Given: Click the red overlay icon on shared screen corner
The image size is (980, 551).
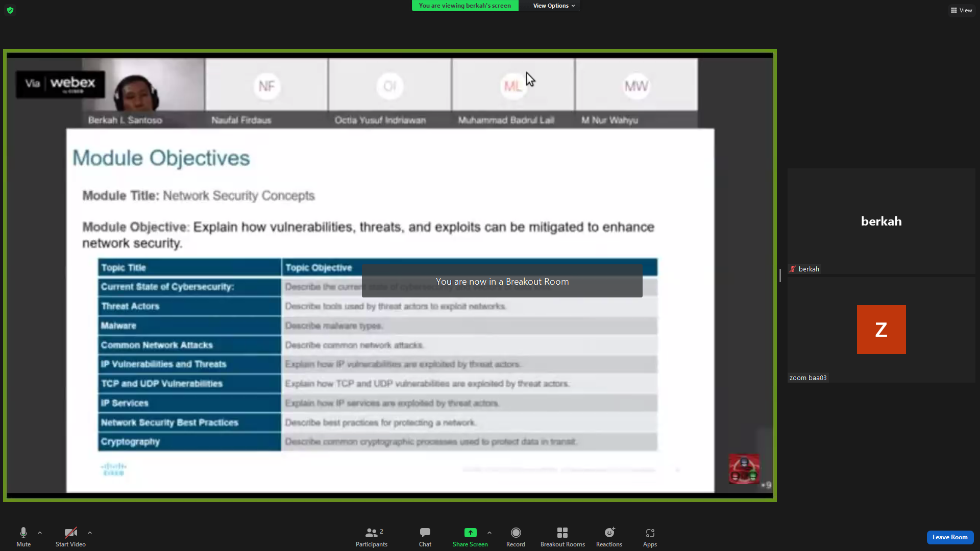Looking at the screenshot, I should [744, 469].
